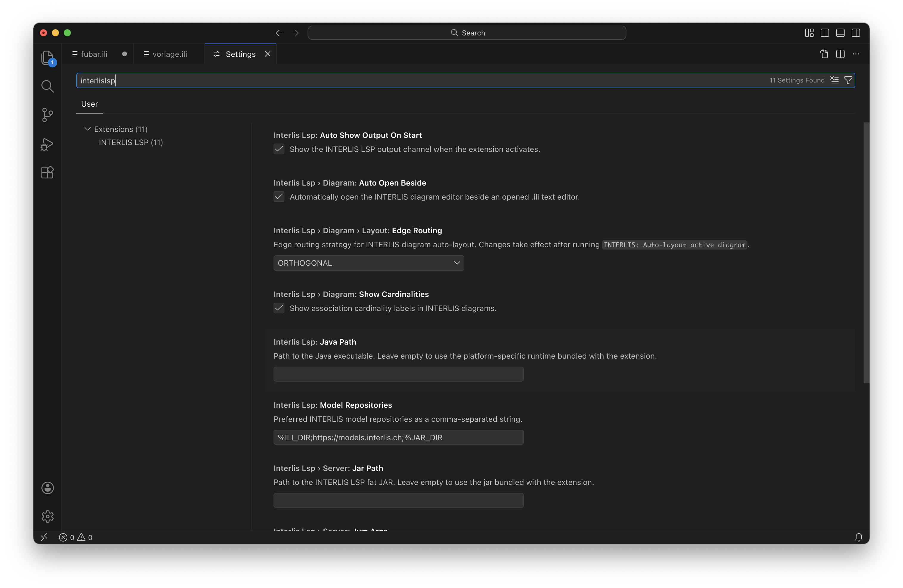Open the Source Control view
This screenshot has height=588, width=903.
[x=47, y=115]
